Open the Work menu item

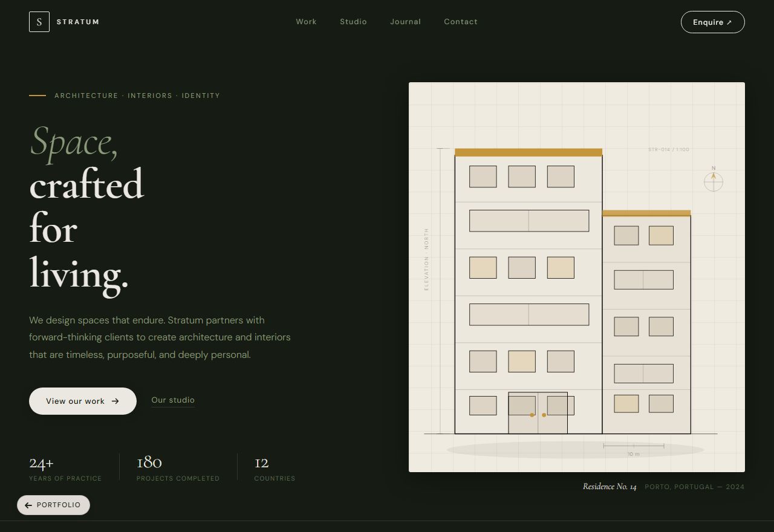tap(306, 22)
